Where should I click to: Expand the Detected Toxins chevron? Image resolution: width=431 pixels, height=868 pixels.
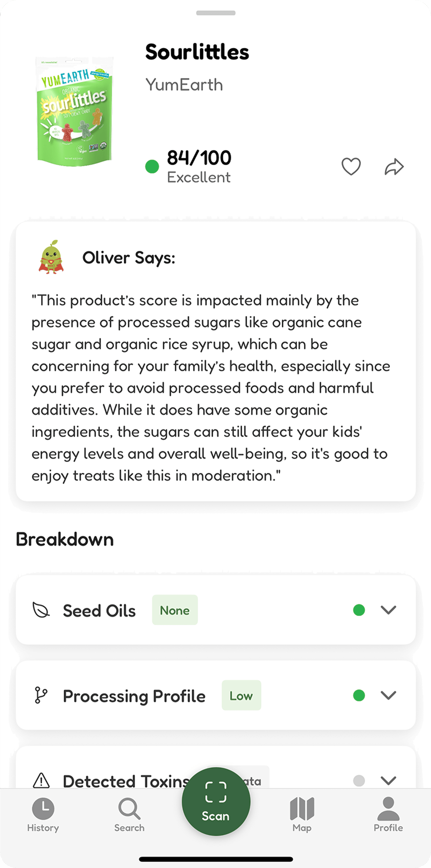click(388, 780)
